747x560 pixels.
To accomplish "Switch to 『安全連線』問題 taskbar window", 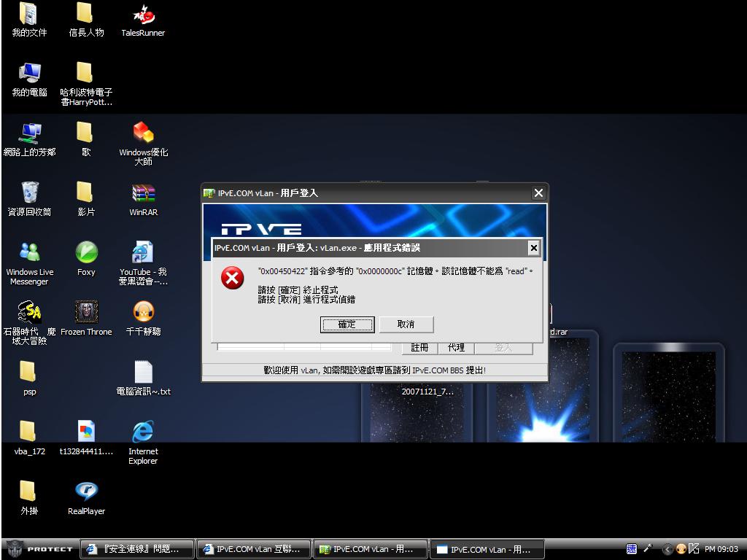I will tap(137, 549).
